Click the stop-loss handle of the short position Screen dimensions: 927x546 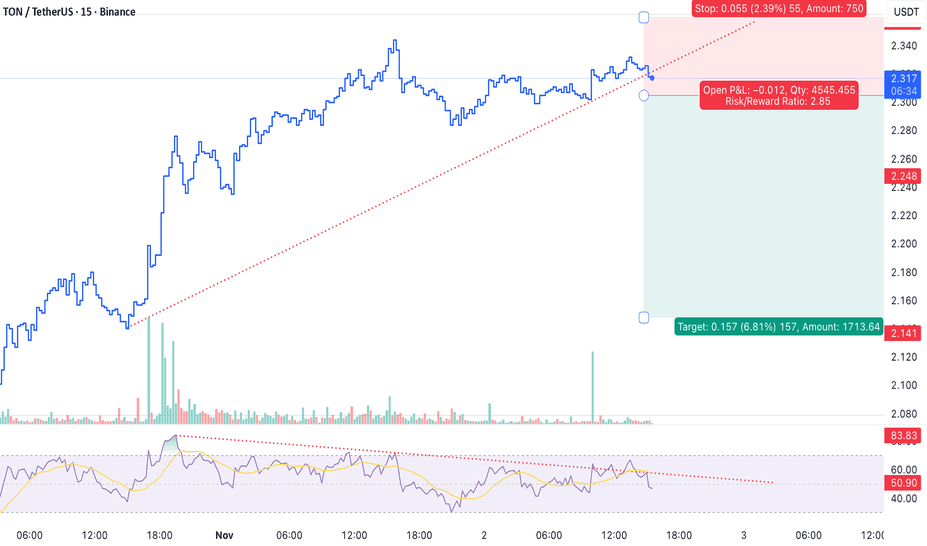click(x=644, y=17)
